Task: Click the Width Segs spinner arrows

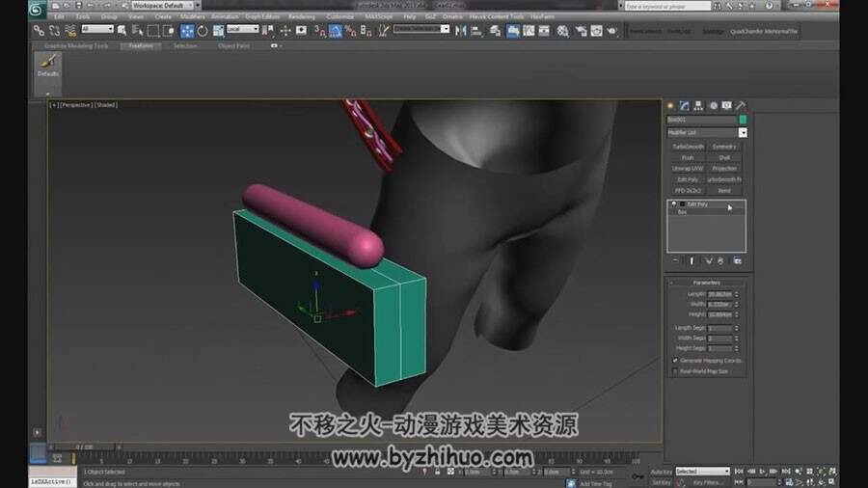Action: [736, 339]
